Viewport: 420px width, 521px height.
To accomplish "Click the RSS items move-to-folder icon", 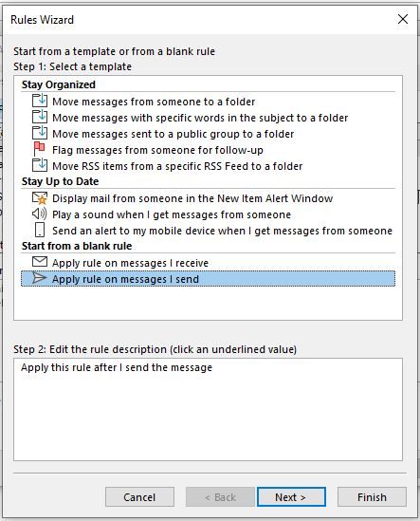I will pyautogui.click(x=40, y=165).
